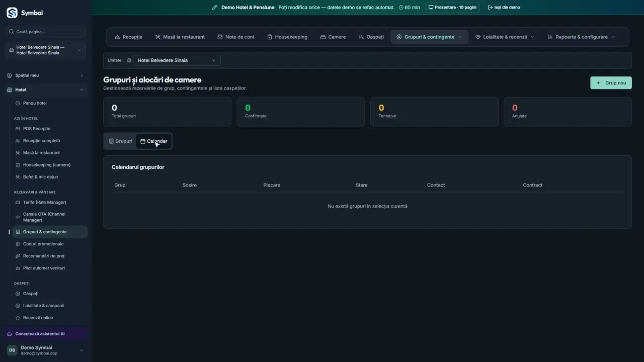The image size is (644, 362).
Task: Click the Symbai logo icon
Action: point(12,13)
